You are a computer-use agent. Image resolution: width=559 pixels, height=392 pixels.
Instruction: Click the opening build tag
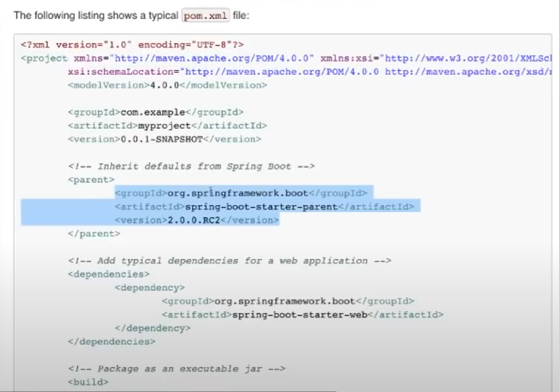tap(88, 382)
